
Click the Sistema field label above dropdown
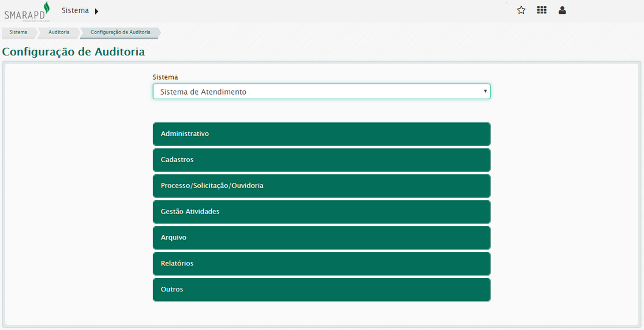pos(165,77)
